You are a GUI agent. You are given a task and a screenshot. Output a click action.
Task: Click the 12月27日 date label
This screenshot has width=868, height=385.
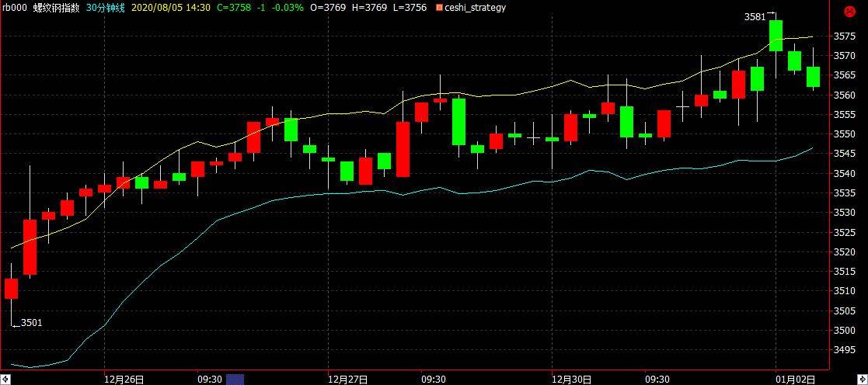coord(349,380)
